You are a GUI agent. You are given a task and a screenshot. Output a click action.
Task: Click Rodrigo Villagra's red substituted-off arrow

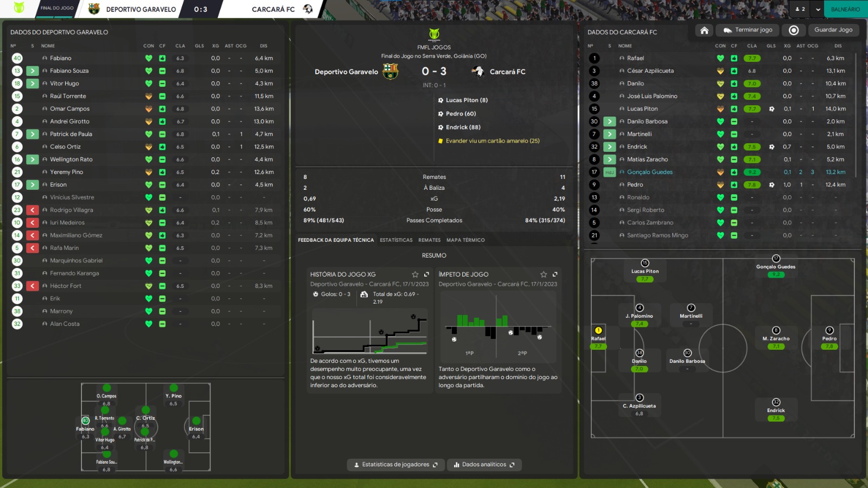pos(33,210)
